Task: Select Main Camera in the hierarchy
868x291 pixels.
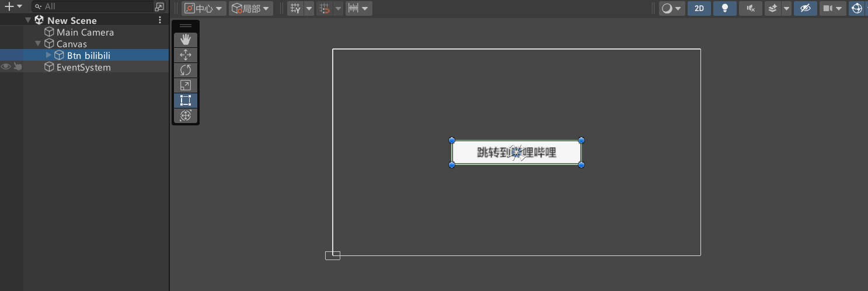Action: pos(85,32)
